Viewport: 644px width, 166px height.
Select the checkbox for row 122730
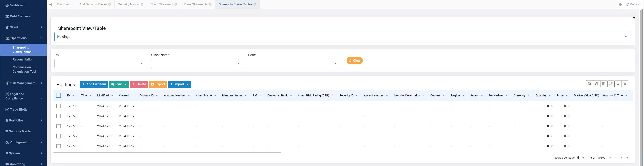pyautogui.click(x=58, y=106)
